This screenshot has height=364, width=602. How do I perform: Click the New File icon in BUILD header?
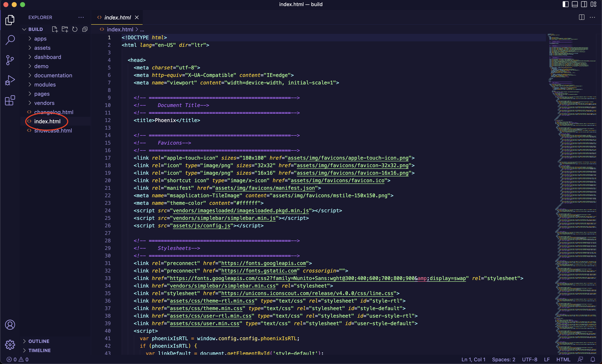click(x=55, y=29)
